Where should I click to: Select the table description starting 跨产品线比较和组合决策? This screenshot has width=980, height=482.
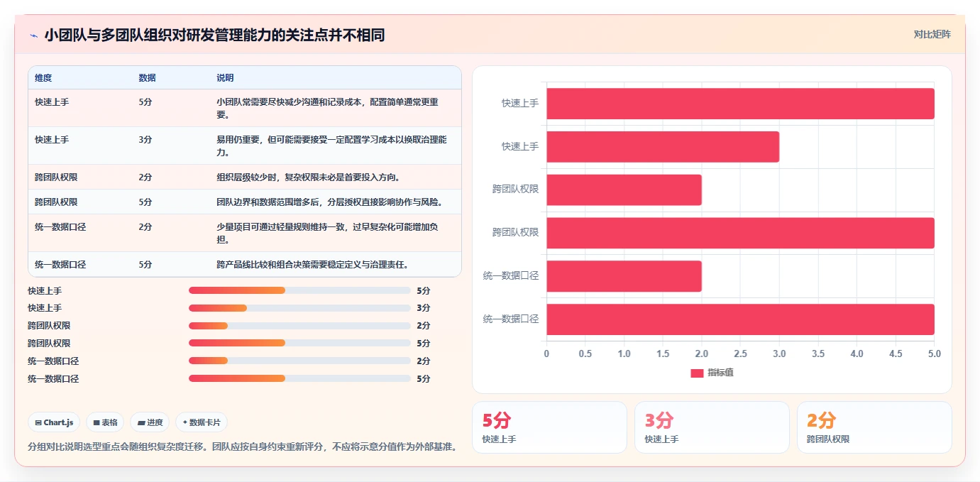(x=313, y=264)
